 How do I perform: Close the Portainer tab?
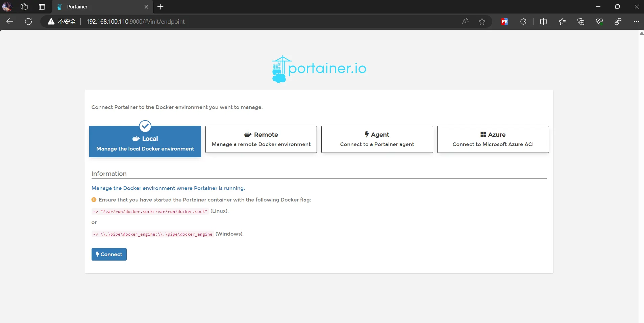click(x=146, y=7)
